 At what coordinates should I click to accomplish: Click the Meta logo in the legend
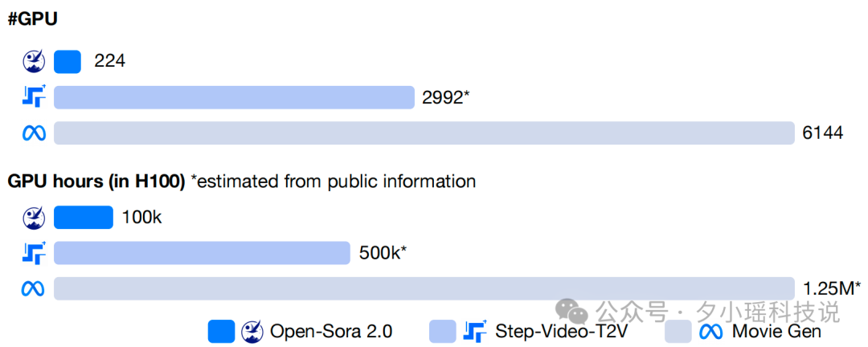[x=710, y=332]
